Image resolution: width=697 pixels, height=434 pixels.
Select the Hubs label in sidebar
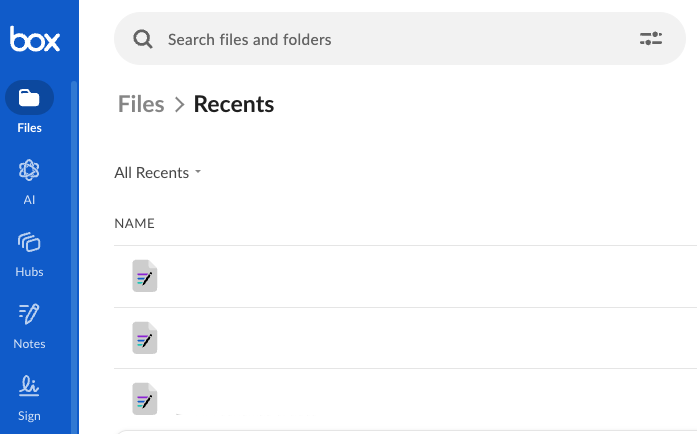tap(29, 272)
